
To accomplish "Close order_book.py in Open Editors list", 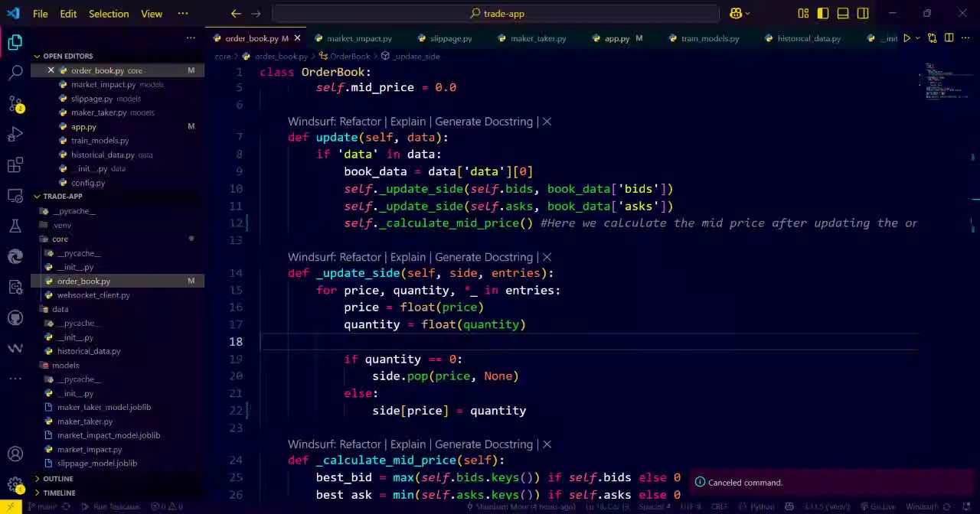I will tap(51, 70).
